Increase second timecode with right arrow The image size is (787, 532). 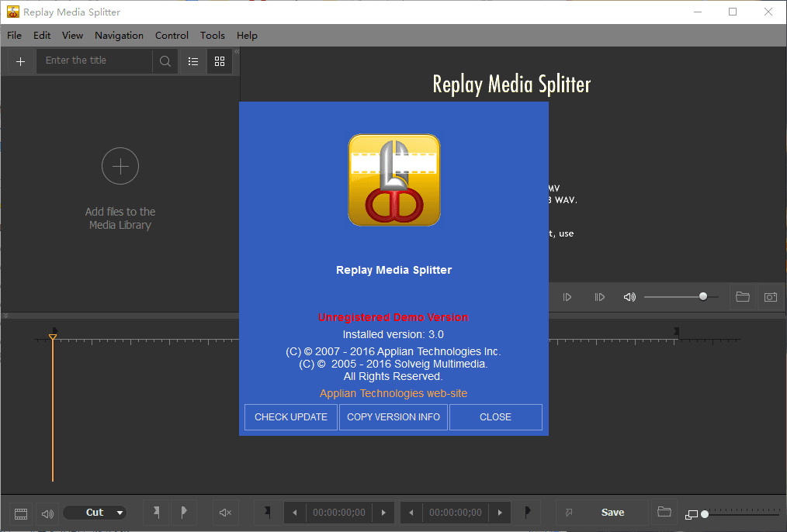point(500,513)
